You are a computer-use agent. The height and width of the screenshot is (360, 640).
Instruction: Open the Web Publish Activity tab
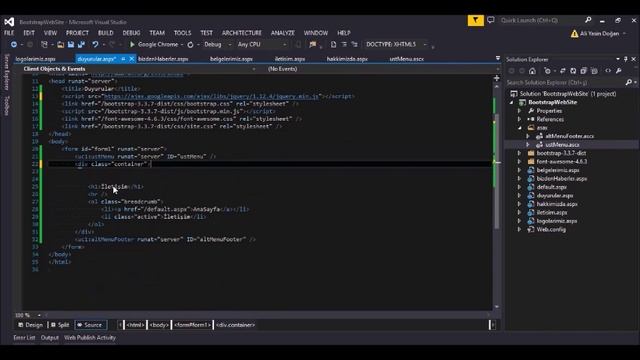pyautogui.click(x=90, y=338)
